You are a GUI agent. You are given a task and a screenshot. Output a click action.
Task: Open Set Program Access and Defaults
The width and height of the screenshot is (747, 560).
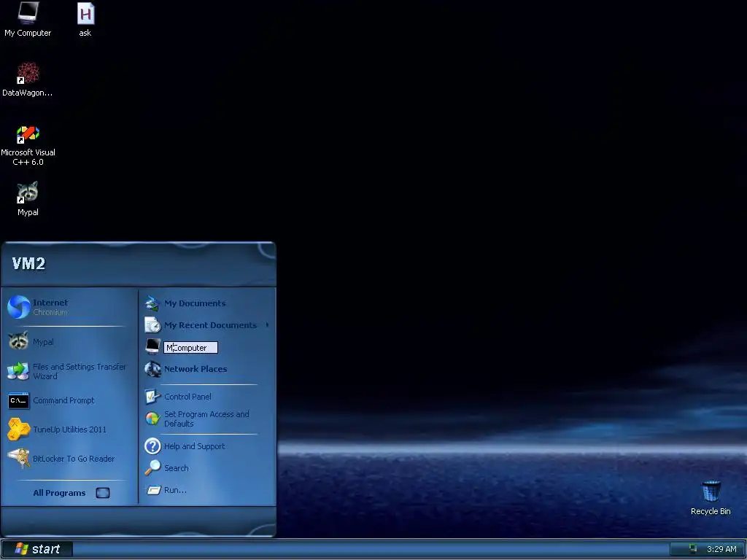[207, 419]
